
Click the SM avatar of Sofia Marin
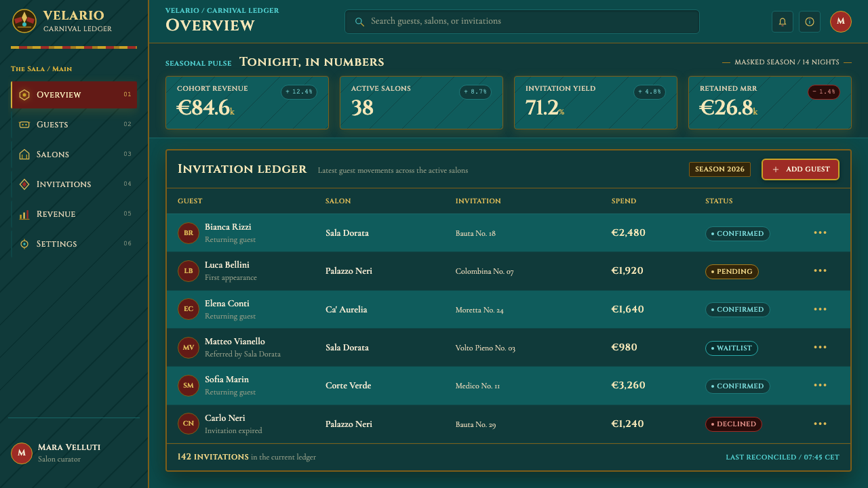click(189, 386)
